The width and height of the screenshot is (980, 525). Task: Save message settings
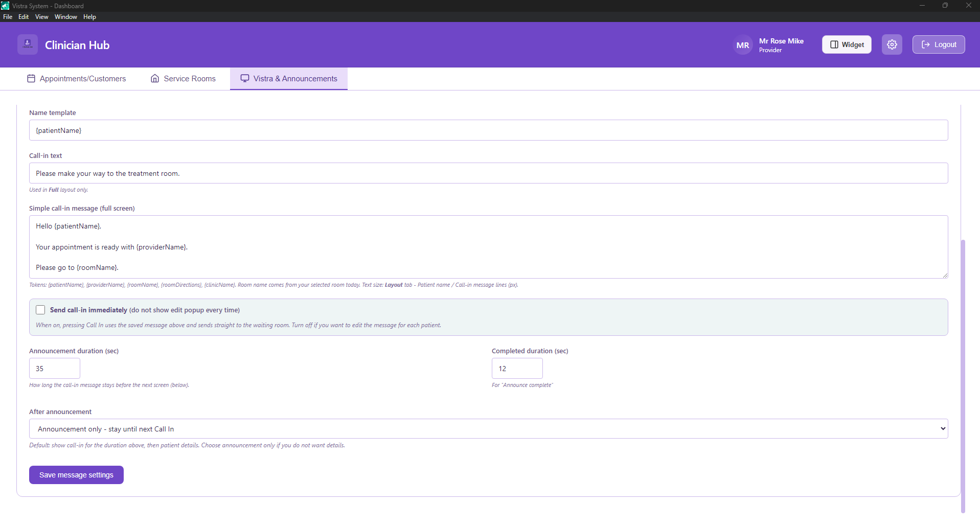tap(76, 475)
